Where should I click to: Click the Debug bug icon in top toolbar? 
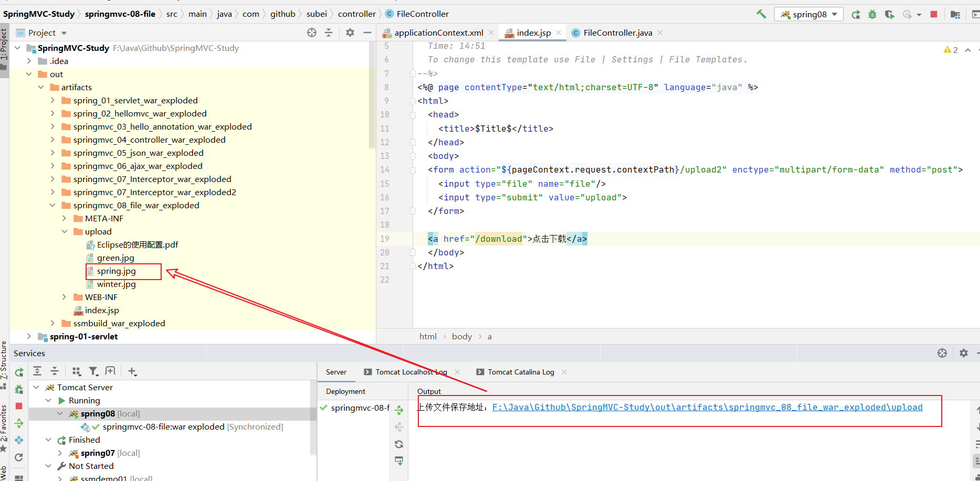872,14
